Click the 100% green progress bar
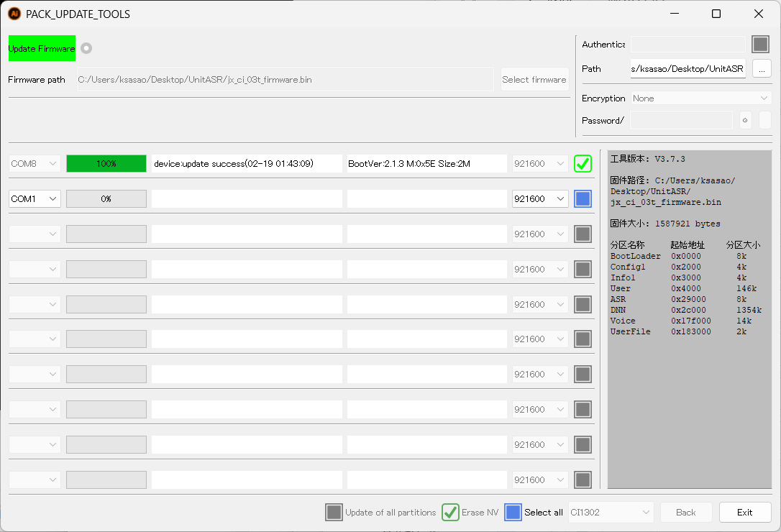Viewport: 781px width, 532px height. (106, 163)
